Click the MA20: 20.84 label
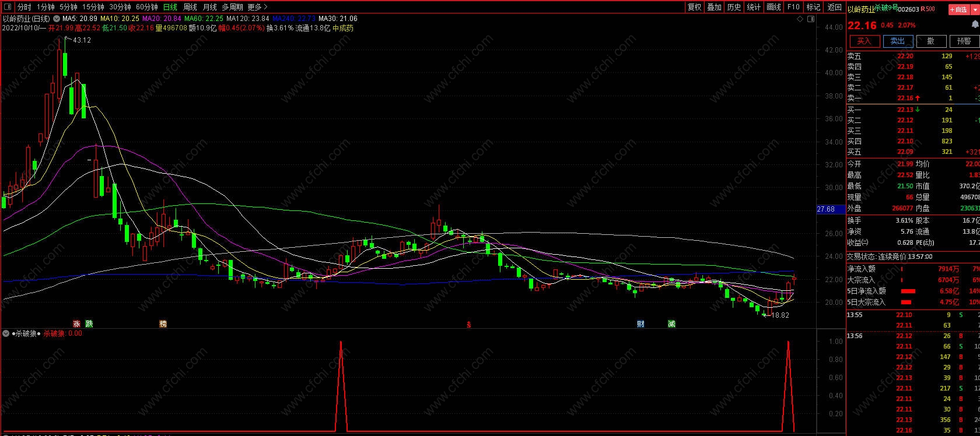This screenshot has height=436, width=980. [162, 19]
